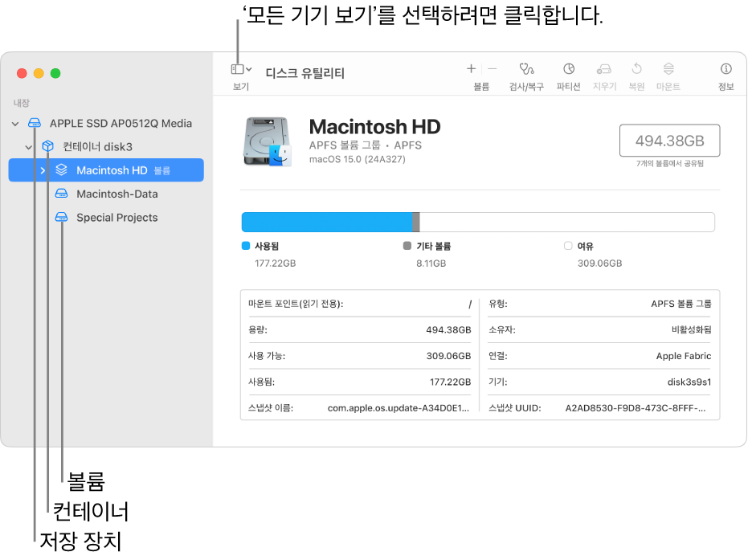This screenshot has width=748, height=560.
Task: Open the 보기 sidebar view menu
Action: click(241, 70)
